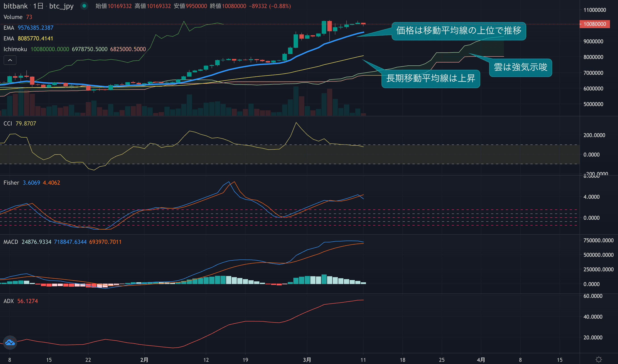Select the callout '価格は移動平均線の上位で推移'
The width and height of the screenshot is (618, 364).
click(x=458, y=31)
